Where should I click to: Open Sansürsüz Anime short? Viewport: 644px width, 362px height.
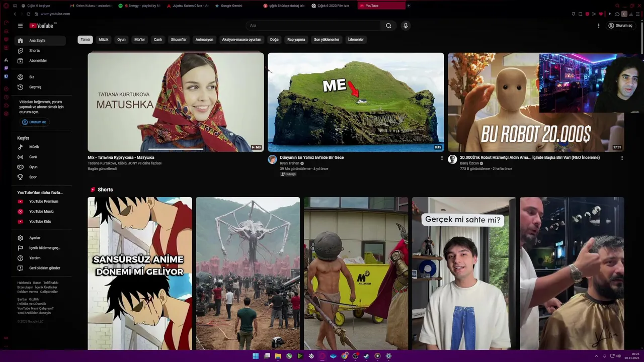pos(140,274)
